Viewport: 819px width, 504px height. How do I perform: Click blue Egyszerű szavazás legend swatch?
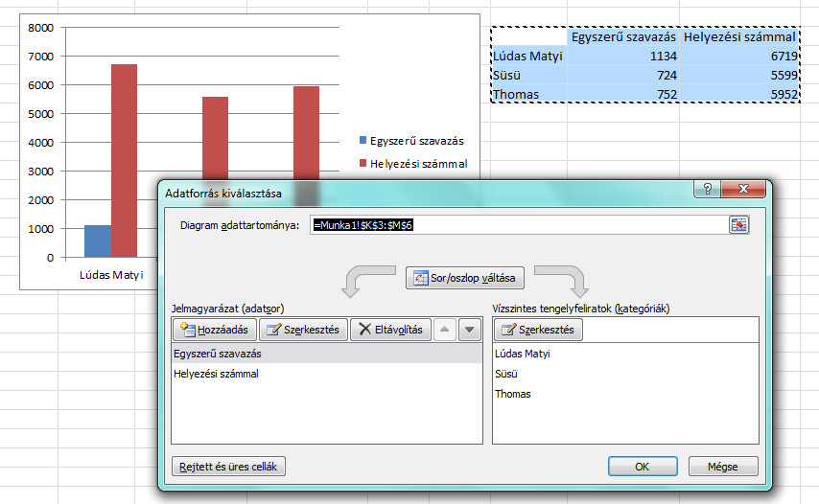coord(363,140)
